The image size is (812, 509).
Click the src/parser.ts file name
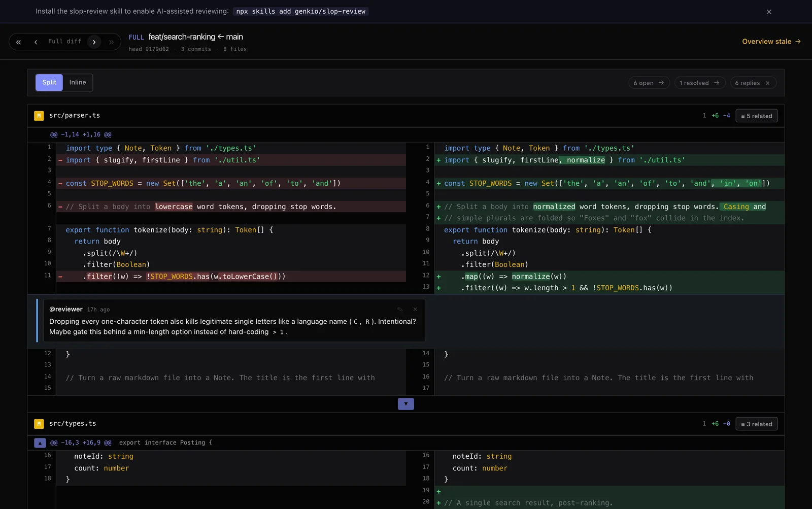[75, 116]
